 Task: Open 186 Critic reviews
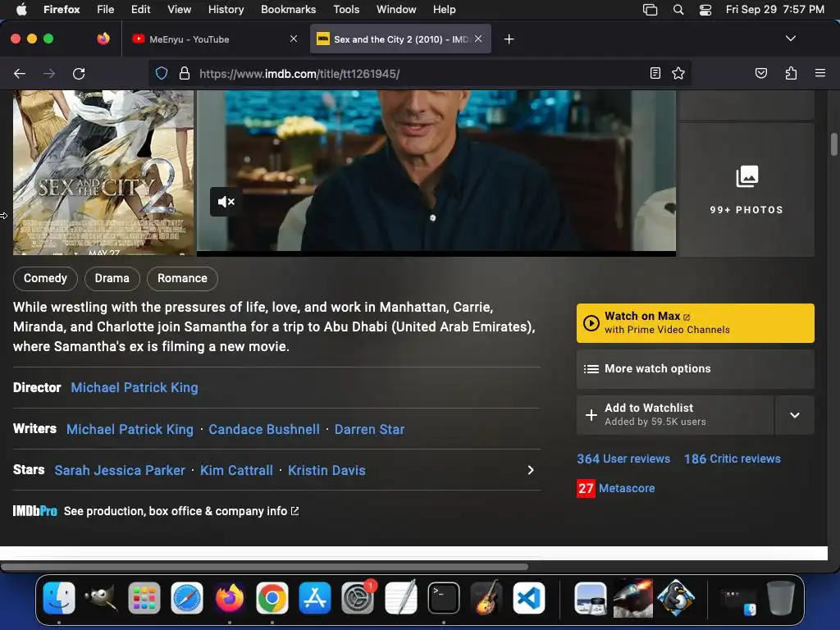click(x=733, y=459)
